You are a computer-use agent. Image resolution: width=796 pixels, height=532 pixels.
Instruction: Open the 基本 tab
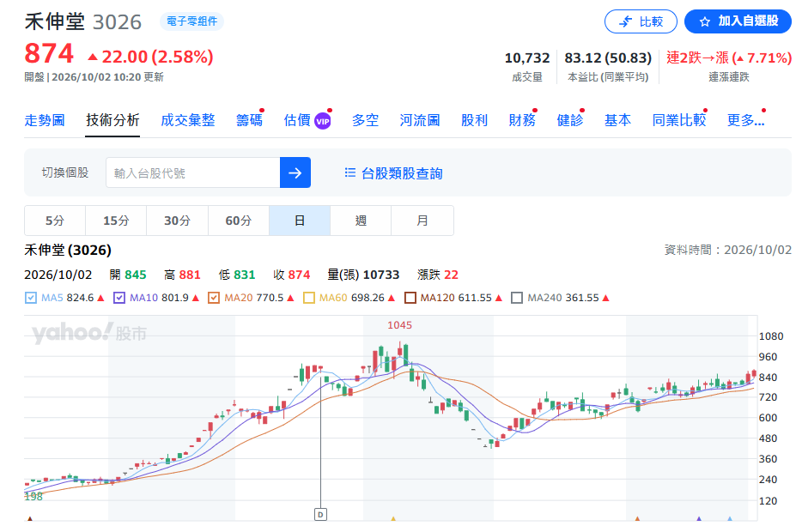click(617, 120)
